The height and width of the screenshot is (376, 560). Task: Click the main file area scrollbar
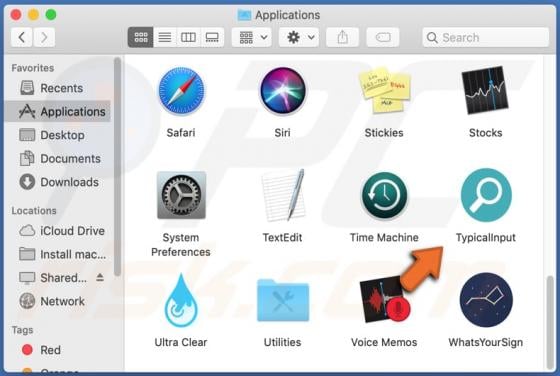550,323
